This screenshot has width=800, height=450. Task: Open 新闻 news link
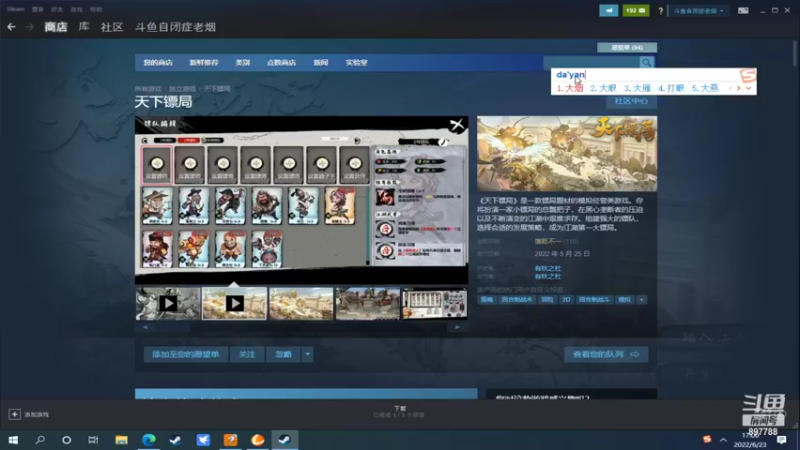320,63
